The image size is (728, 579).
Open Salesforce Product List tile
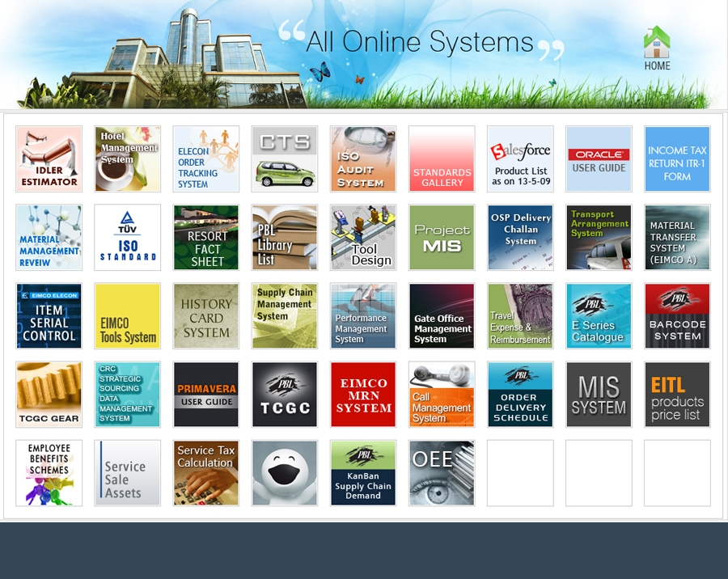click(520, 159)
